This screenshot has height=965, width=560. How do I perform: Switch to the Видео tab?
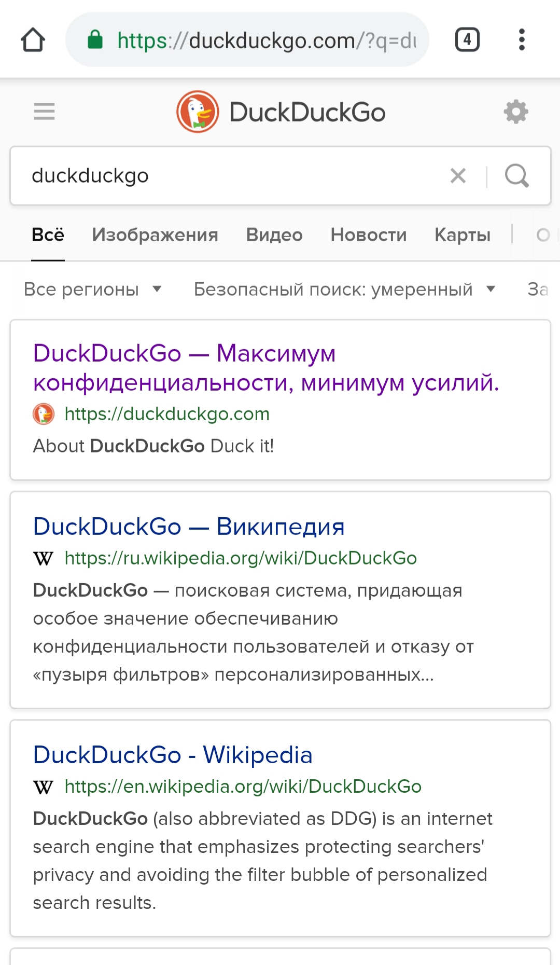274,235
